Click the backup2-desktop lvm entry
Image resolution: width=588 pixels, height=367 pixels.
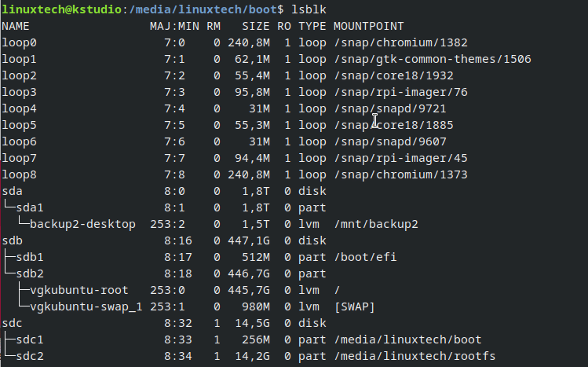click(x=82, y=225)
